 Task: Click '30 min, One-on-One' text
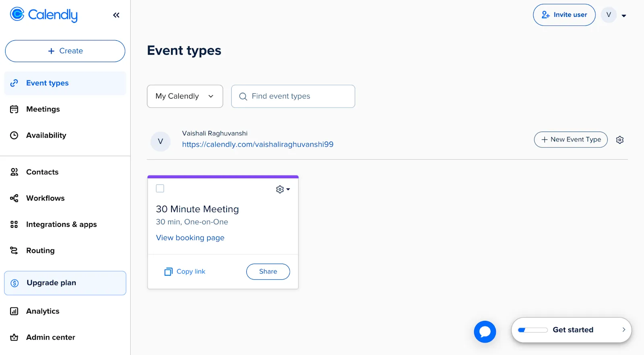click(192, 222)
